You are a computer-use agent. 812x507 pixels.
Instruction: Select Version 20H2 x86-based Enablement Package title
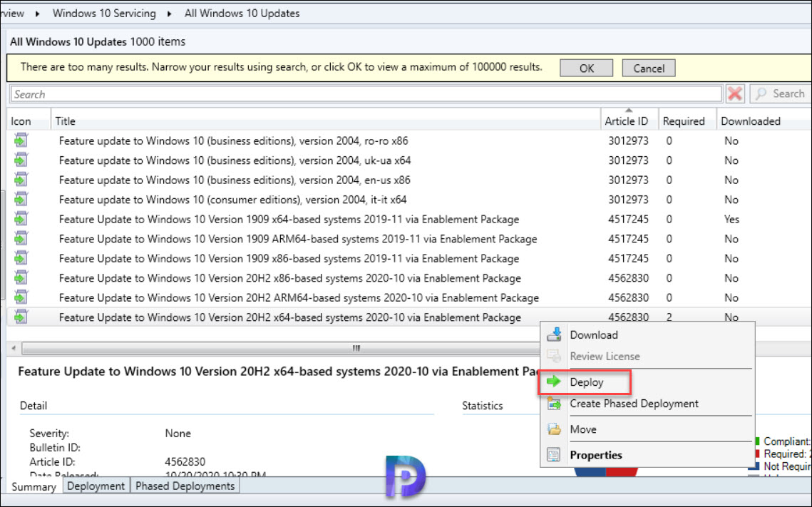290,279
